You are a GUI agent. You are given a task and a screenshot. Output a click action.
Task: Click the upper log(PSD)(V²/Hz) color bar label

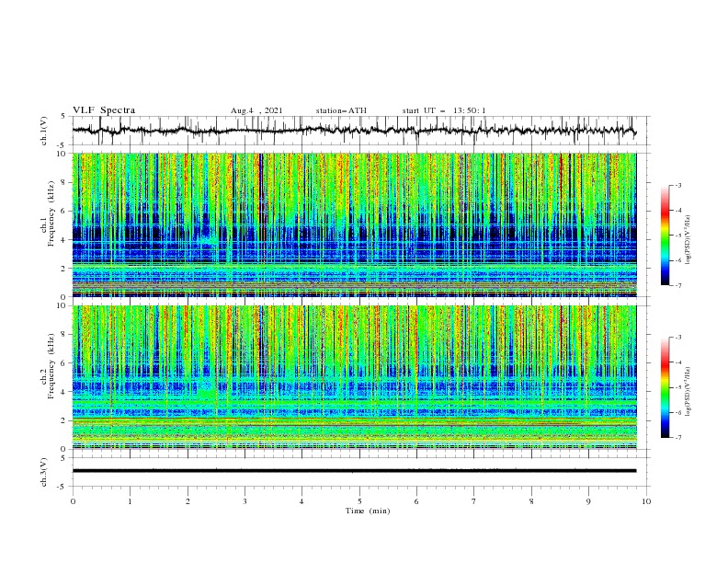coord(688,240)
